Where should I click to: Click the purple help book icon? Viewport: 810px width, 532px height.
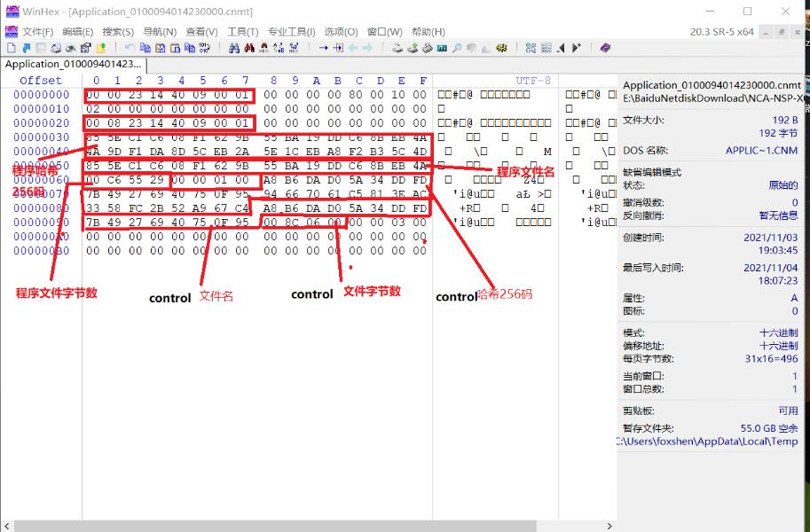[605, 48]
